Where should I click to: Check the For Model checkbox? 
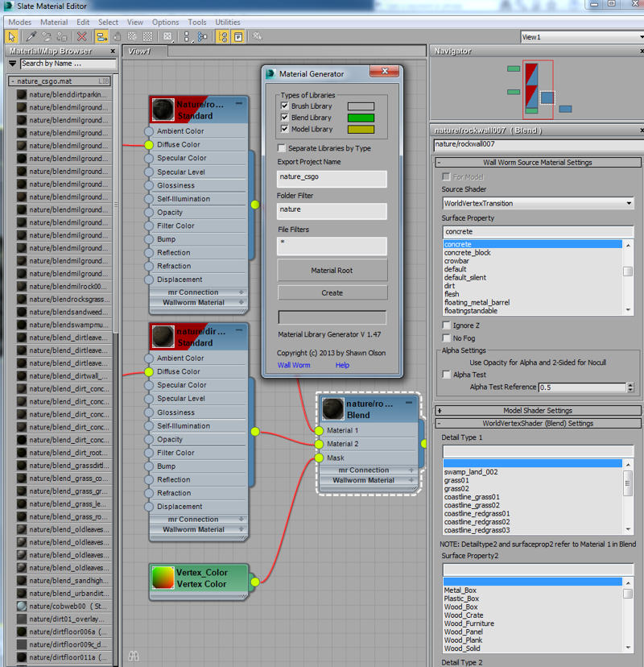coord(446,176)
